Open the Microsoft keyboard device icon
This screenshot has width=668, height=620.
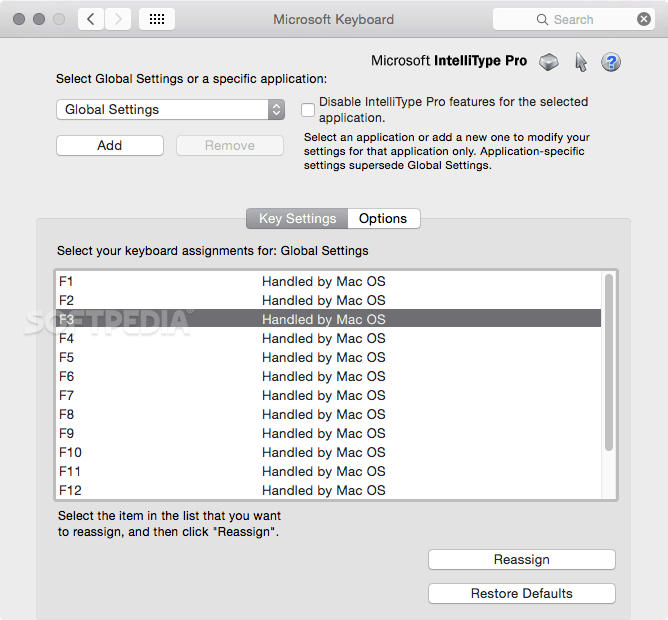pos(549,62)
